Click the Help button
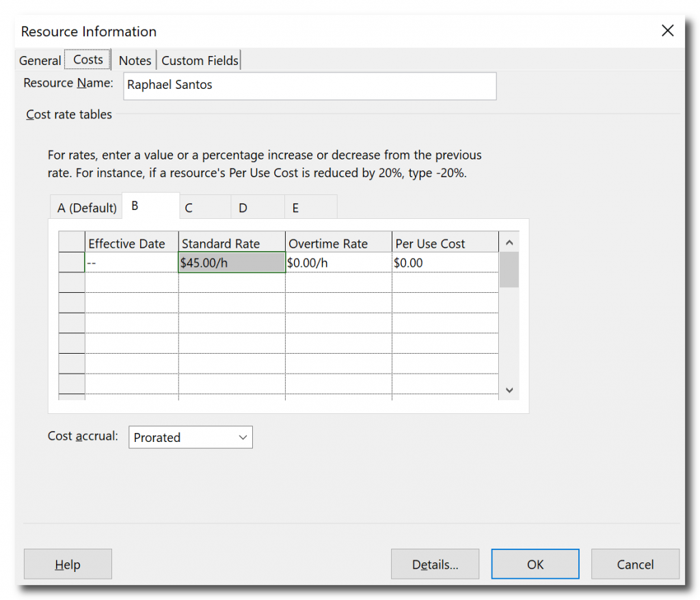Image resolution: width=700 pixels, height=600 pixels. pos(68,564)
